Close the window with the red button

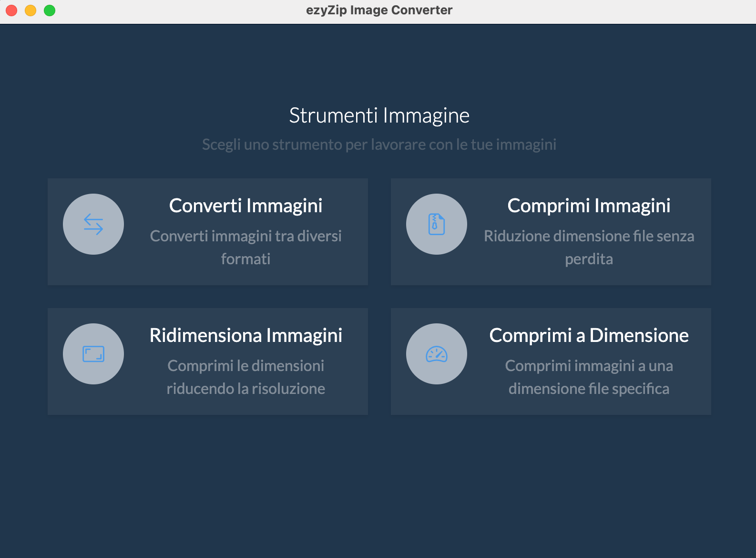(x=11, y=10)
